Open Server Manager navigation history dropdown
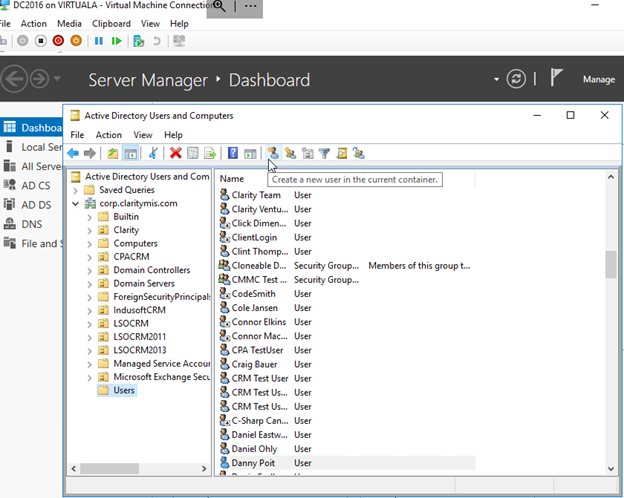Viewport: 624px width, 498px height. coord(57,78)
